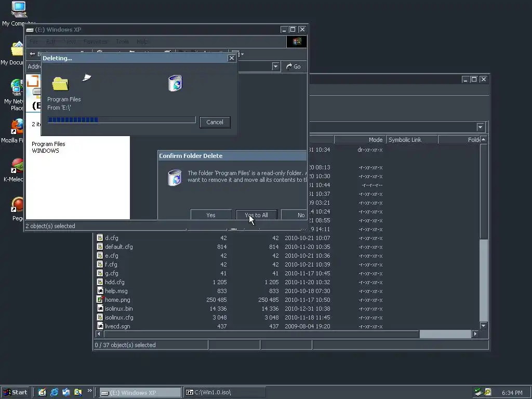Viewport: 532px width, 399px height.
Task: Switch to C:\Win1.0.iso\ taskbar button
Action: [x=224, y=393]
